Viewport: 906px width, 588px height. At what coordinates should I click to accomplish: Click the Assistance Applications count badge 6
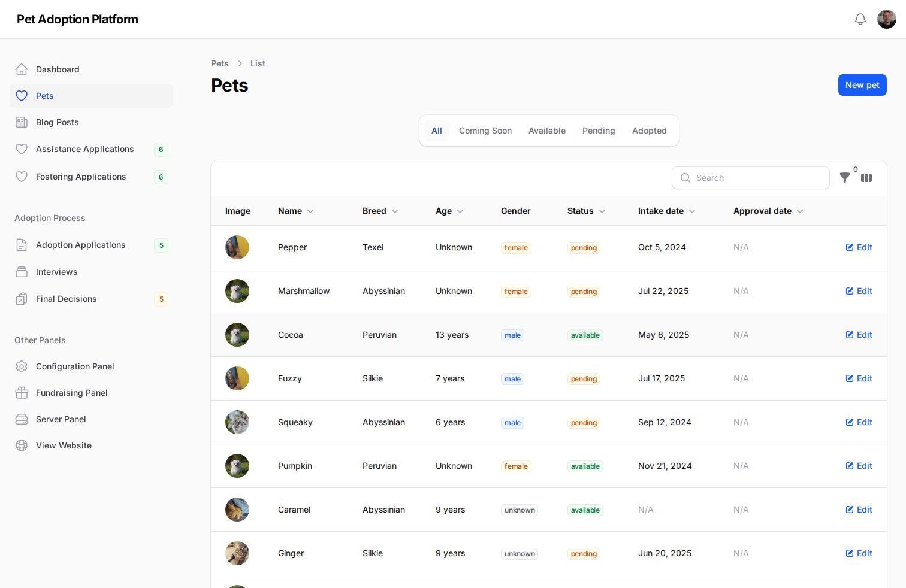(161, 150)
